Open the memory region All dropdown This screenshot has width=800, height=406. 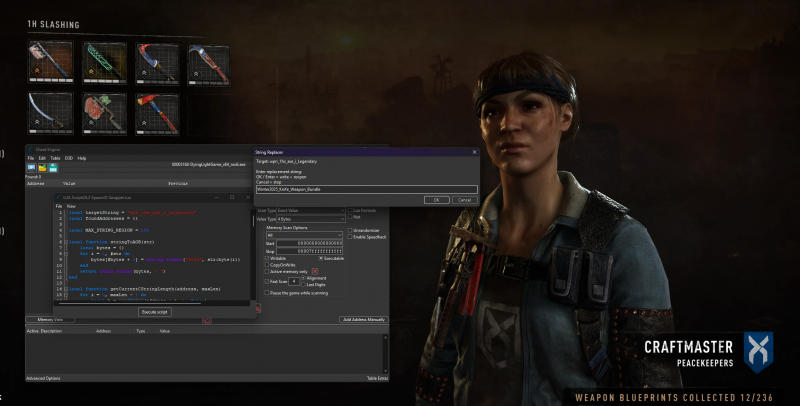point(304,235)
